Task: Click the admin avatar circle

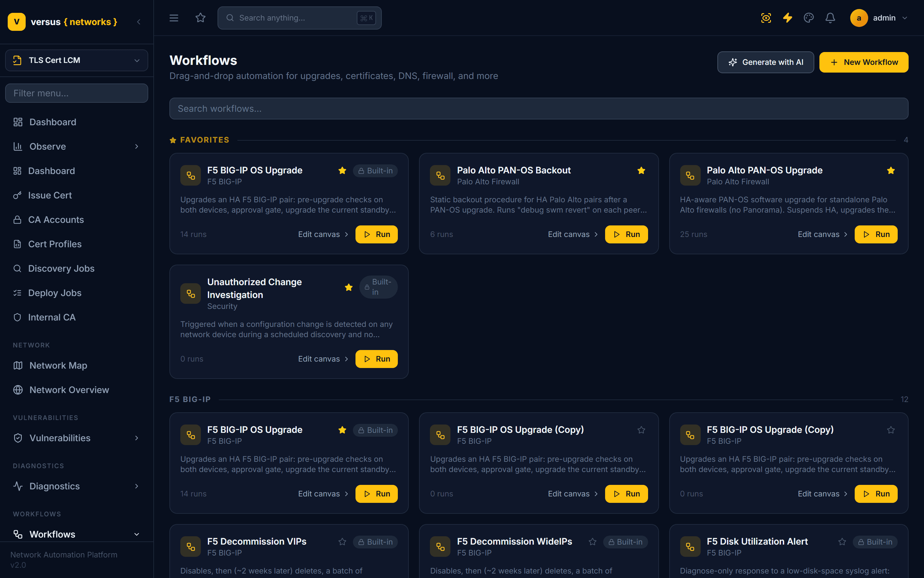Action: (859, 18)
